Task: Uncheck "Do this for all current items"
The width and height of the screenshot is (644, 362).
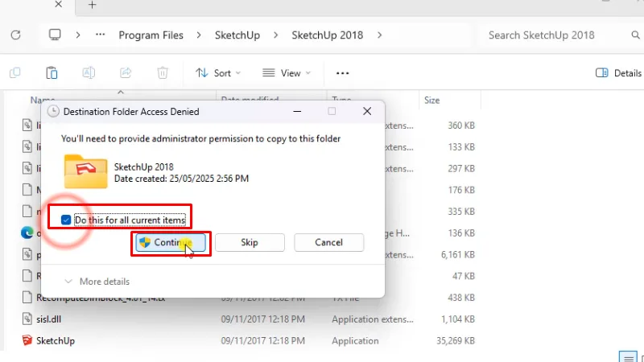Action: click(67, 220)
